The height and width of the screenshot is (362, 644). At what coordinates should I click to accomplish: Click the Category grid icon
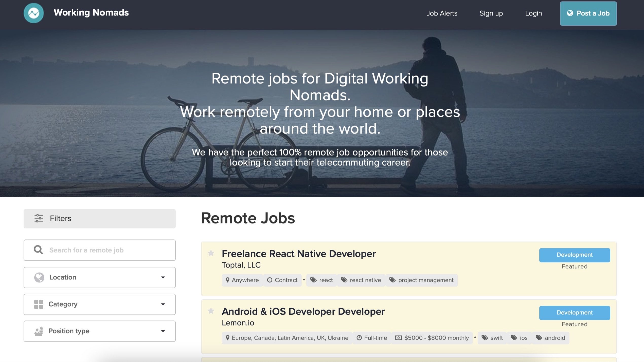pyautogui.click(x=39, y=304)
